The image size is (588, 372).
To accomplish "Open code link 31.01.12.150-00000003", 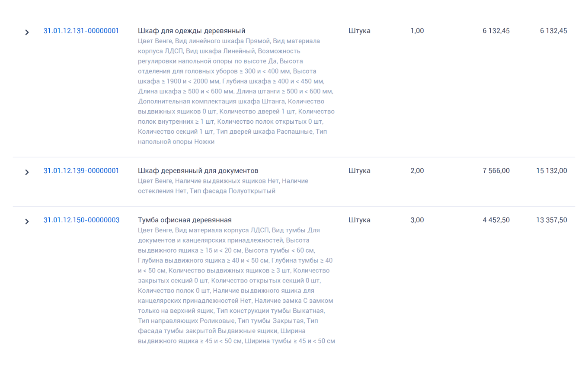I will [82, 220].
